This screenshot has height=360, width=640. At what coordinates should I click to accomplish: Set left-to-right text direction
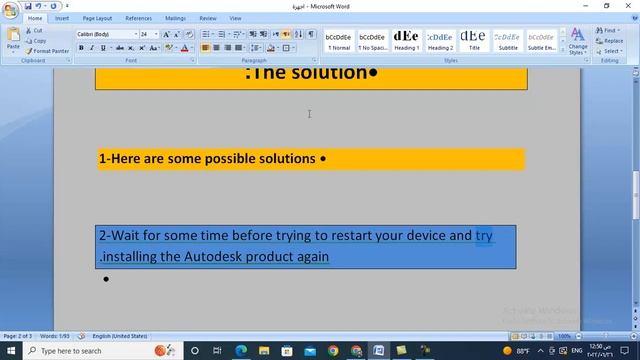(x=276, y=34)
